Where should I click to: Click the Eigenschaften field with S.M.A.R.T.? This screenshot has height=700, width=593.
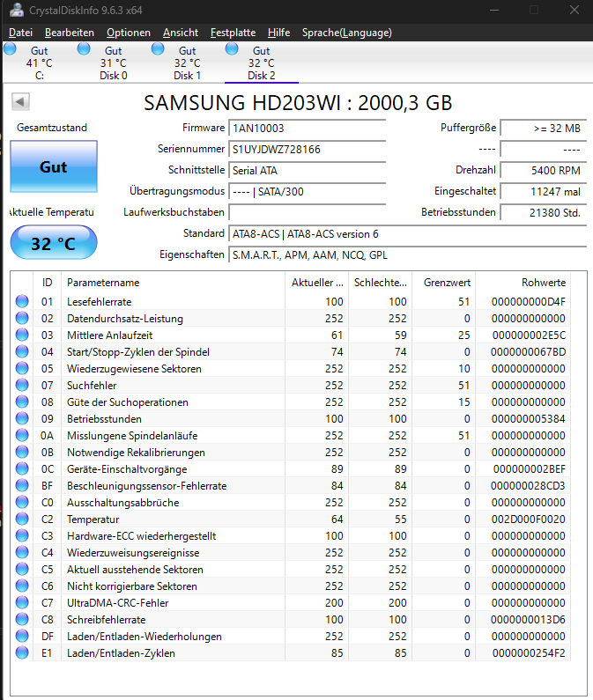coord(408,255)
